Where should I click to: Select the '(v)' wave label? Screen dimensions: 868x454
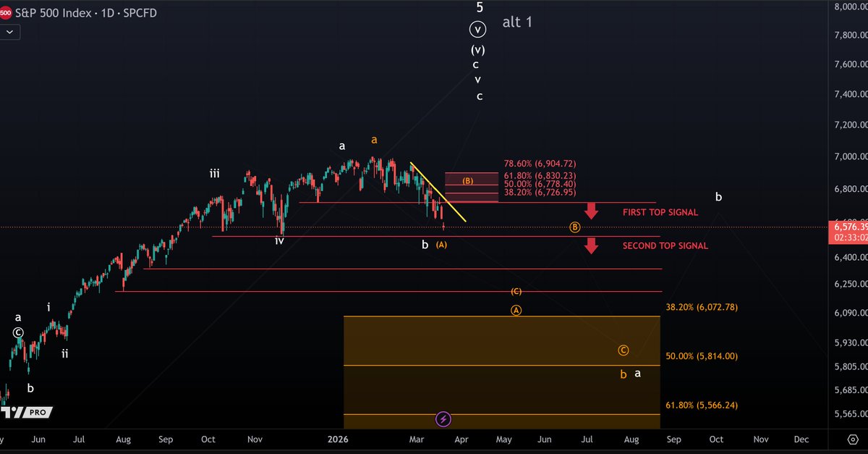[477, 50]
